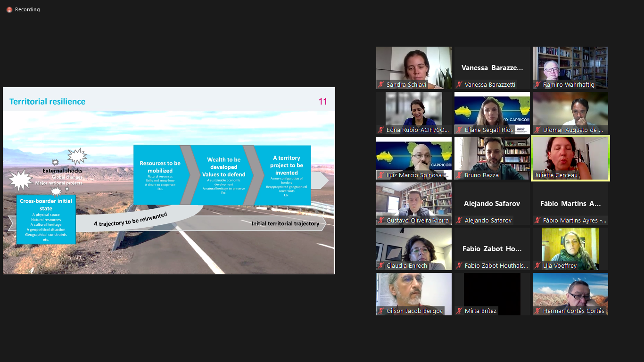Select Edna Rubio's video tile
This screenshot has height=362, width=644.
click(x=414, y=113)
